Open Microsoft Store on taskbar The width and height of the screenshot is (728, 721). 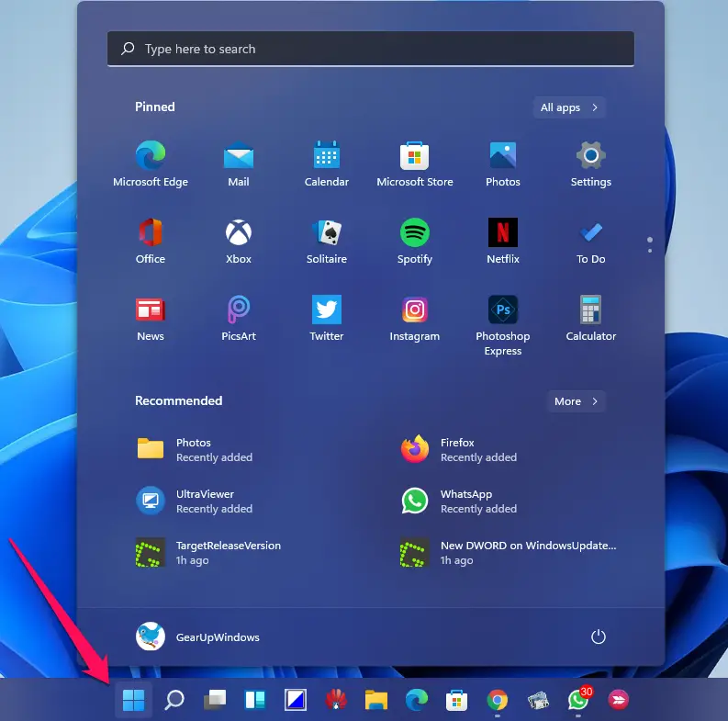tap(457, 700)
